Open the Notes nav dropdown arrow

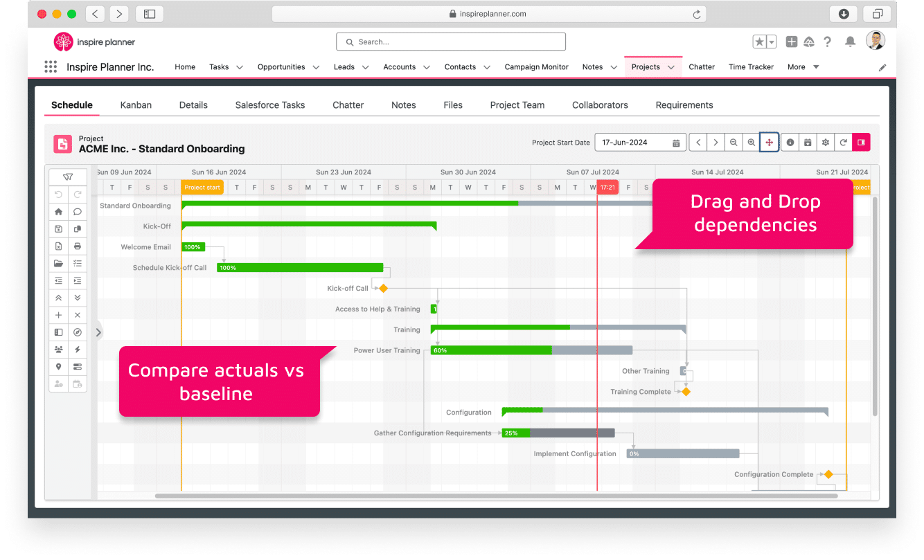tap(614, 67)
